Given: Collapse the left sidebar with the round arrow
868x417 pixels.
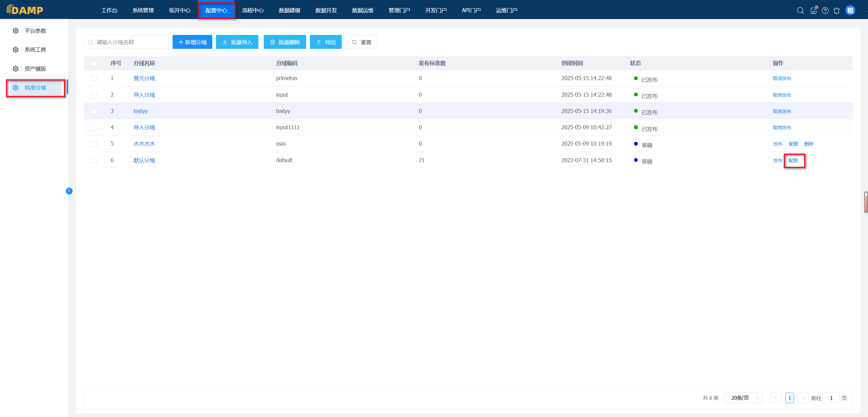Looking at the screenshot, I should 69,191.
